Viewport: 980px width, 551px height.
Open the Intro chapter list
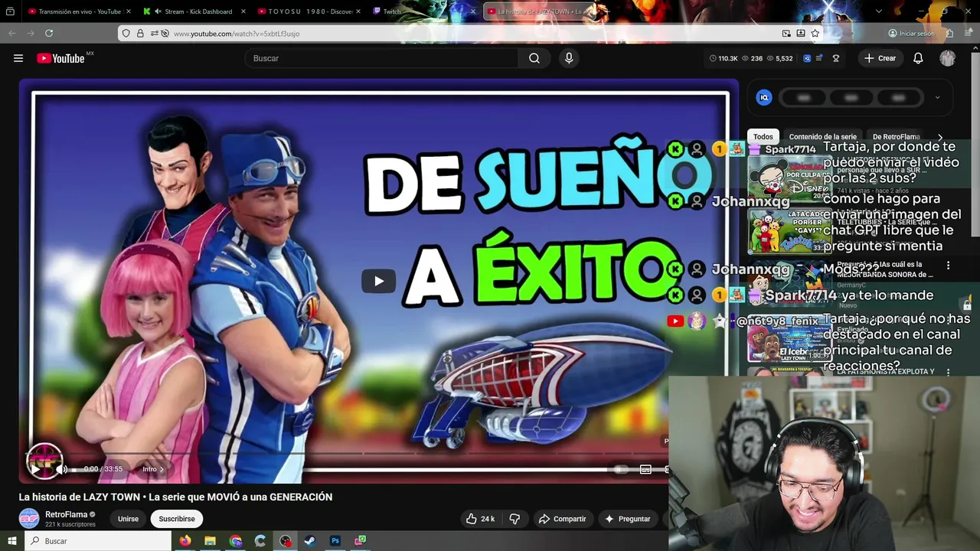click(153, 469)
